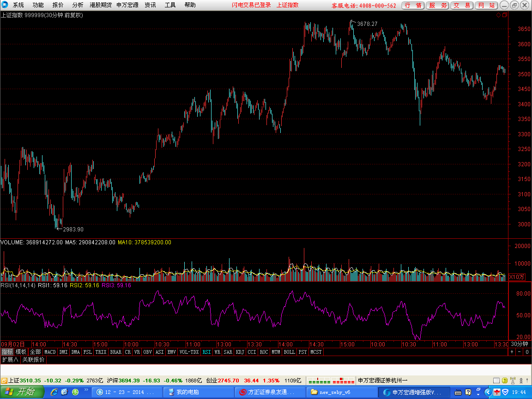Open the 港股期货 menu
Viewport: 532px width, 399px height.
point(100,5)
